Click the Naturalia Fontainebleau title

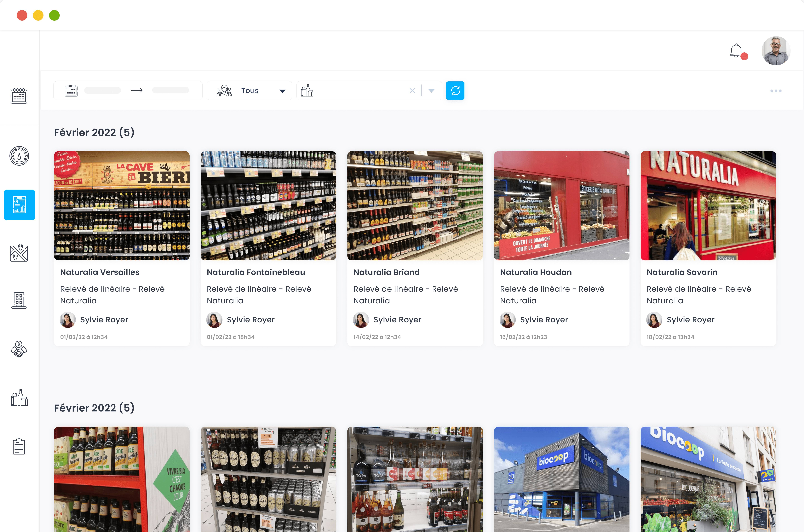point(256,272)
